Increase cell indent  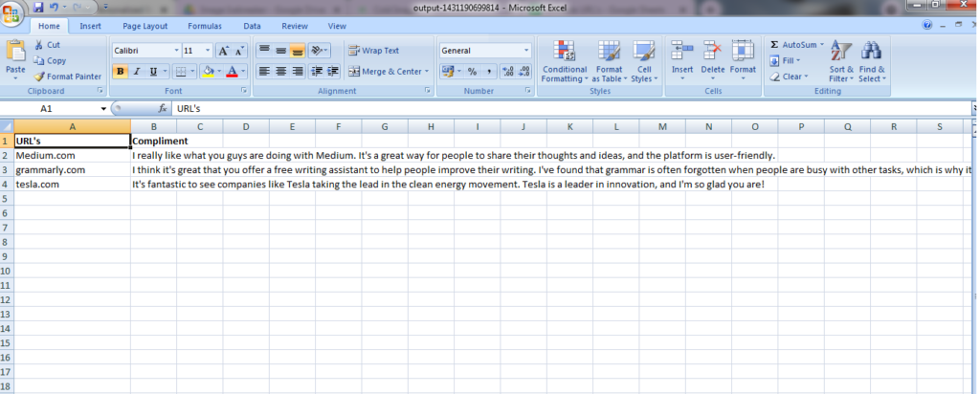coord(333,71)
